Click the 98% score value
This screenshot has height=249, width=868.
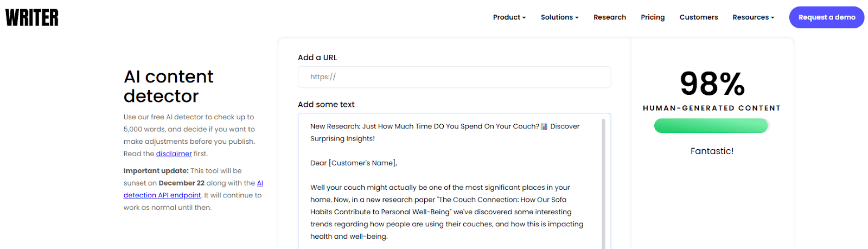[x=712, y=84]
